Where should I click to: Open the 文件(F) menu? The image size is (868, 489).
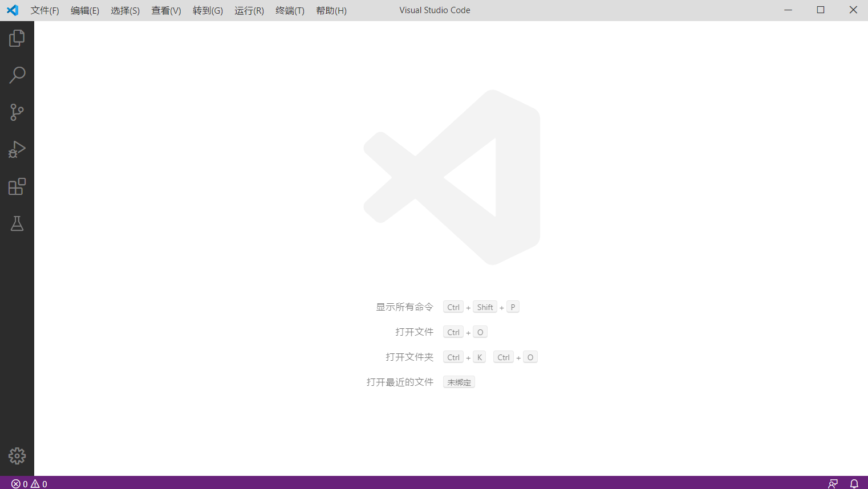[44, 11]
